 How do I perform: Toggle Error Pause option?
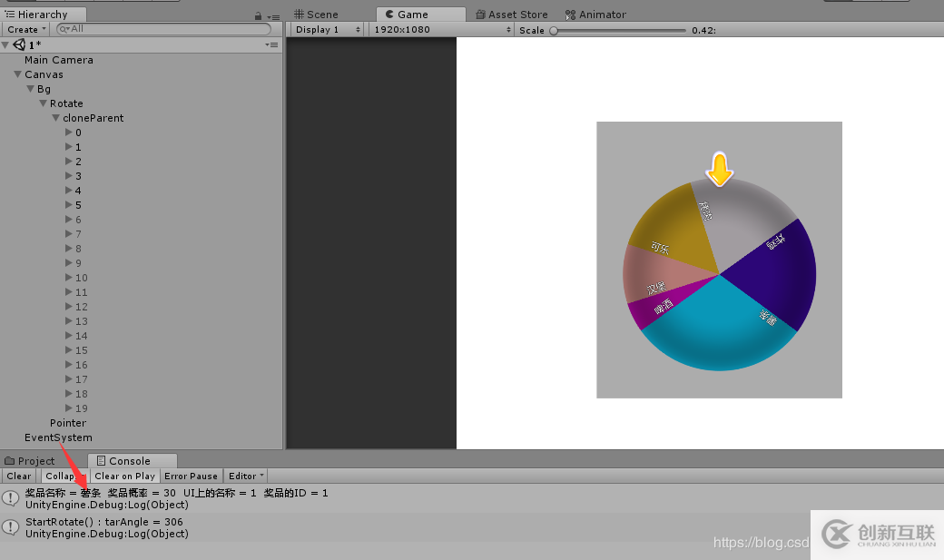tap(191, 476)
